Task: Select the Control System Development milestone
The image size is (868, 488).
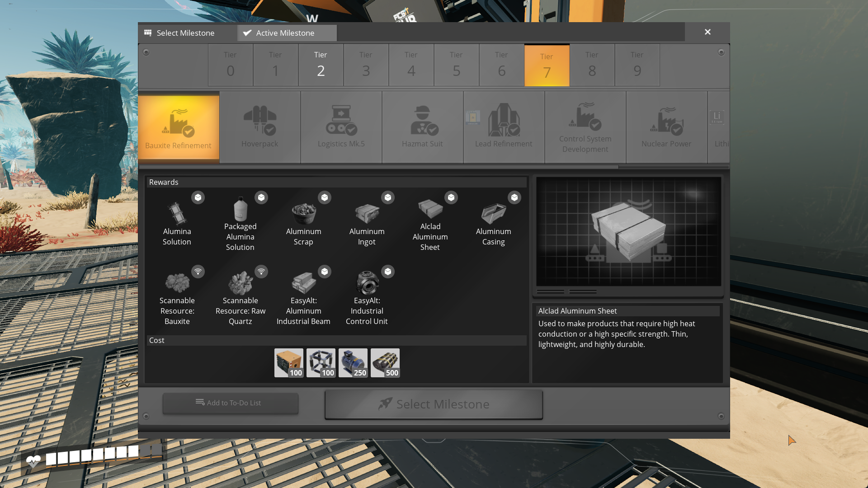Action: click(585, 127)
